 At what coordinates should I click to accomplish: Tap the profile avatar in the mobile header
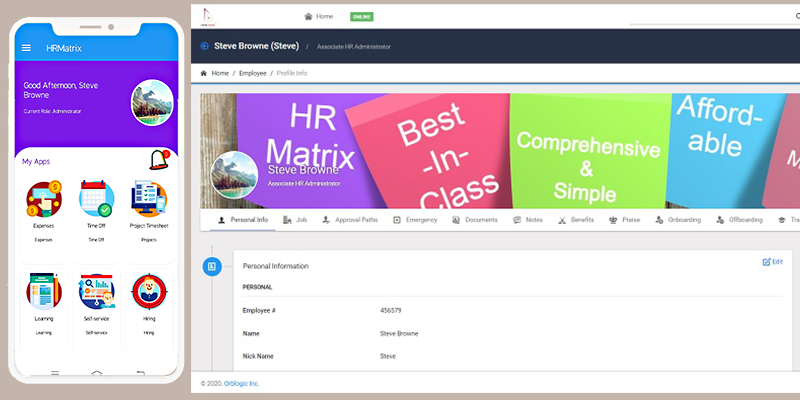click(152, 103)
